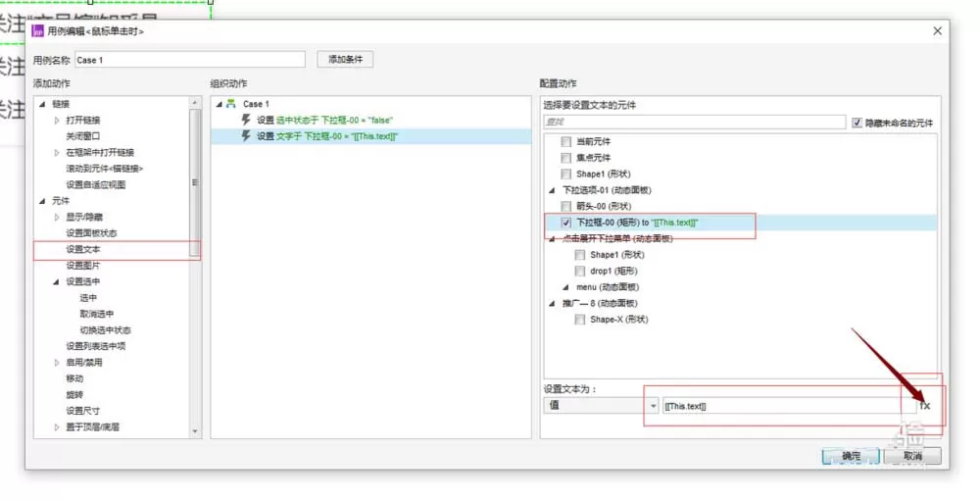This screenshot has height=500, width=980.
Task: Confirm with the 确定 button
Action: (x=851, y=456)
